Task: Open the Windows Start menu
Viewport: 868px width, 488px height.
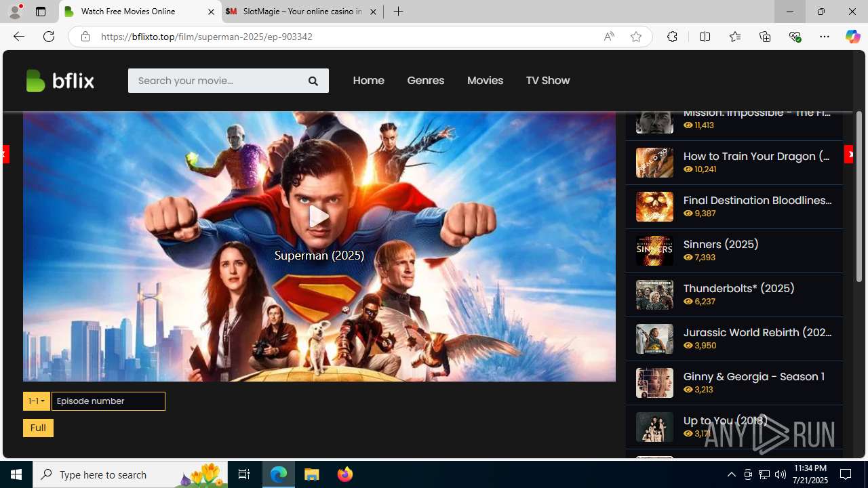Action: tap(16, 474)
